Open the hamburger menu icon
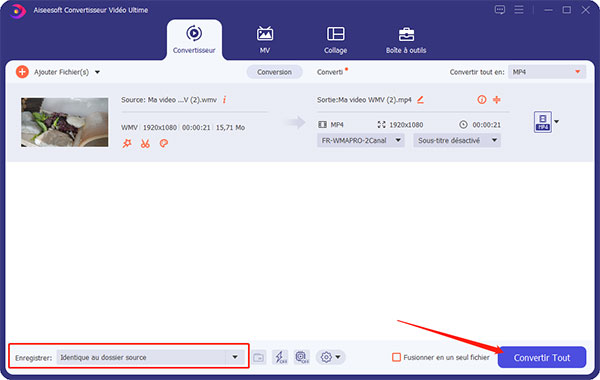The width and height of the screenshot is (600, 380). pyautogui.click(x=519, y=10)
